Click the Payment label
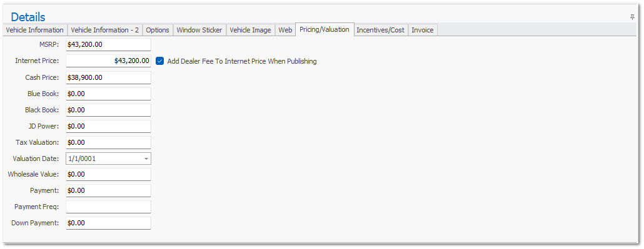Image resolution: width=644 pixels, height=249 pixels. pos(45,191)
